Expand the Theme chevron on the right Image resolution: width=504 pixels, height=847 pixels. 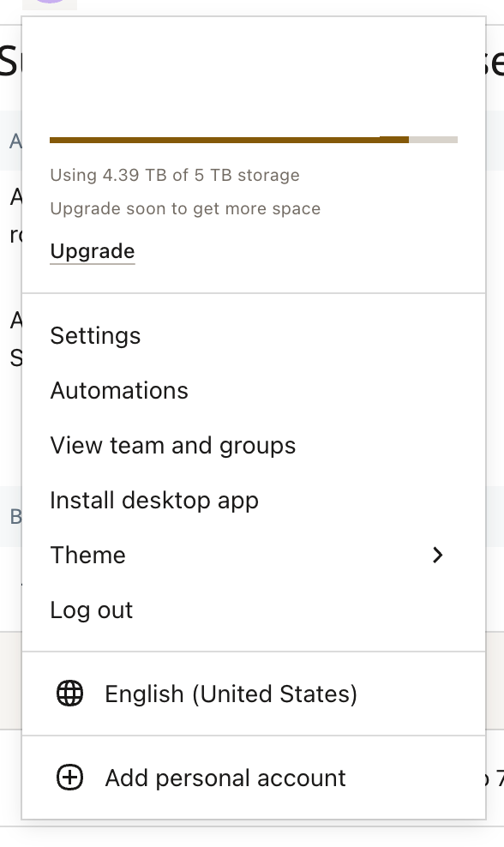(438, 555)
